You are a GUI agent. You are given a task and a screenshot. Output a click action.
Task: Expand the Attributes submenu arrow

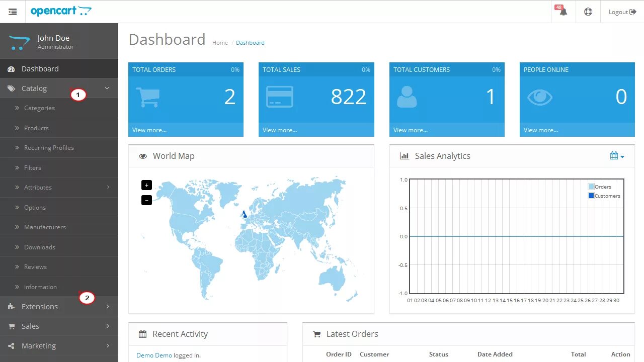point(108,187)
